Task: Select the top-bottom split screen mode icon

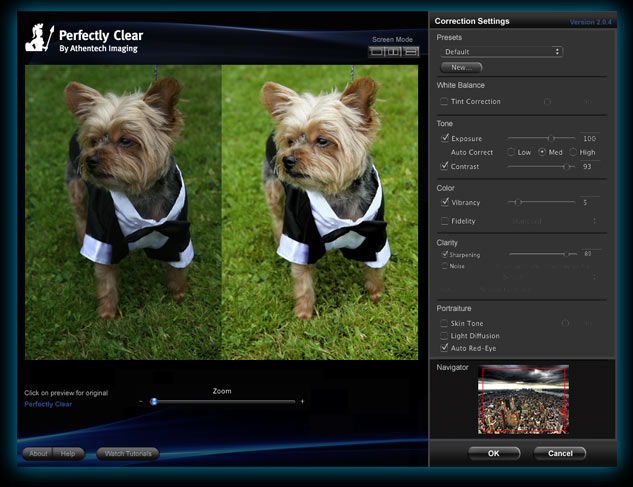Action: (411, 52)
